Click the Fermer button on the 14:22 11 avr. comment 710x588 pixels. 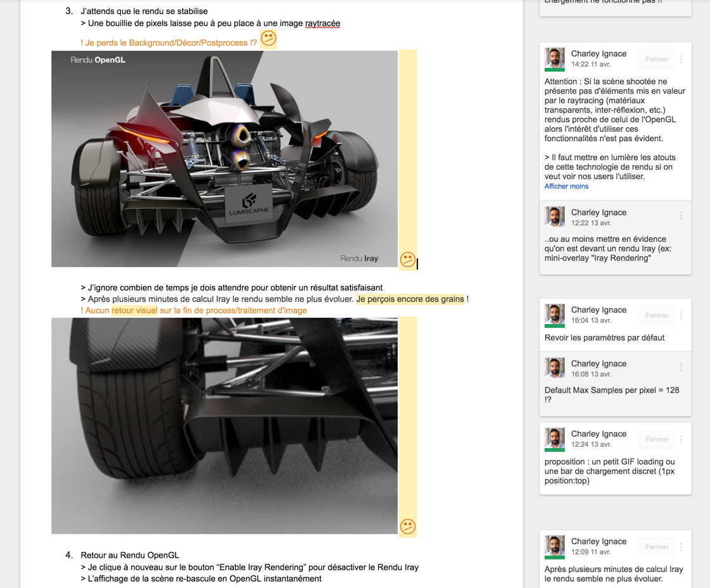[657, 59]
